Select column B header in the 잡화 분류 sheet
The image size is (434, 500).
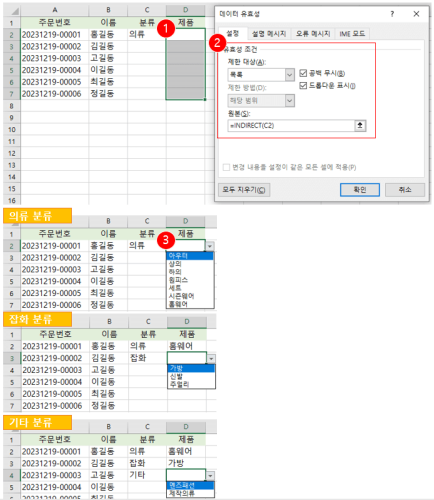pos(109,322)
